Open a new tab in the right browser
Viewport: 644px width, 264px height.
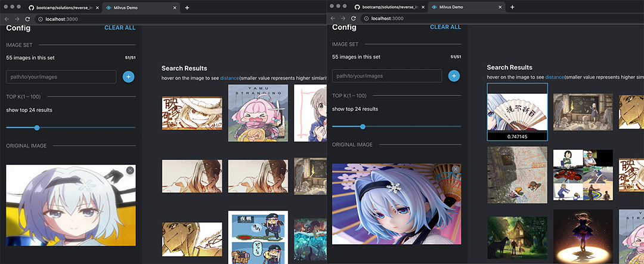(512, 7)
